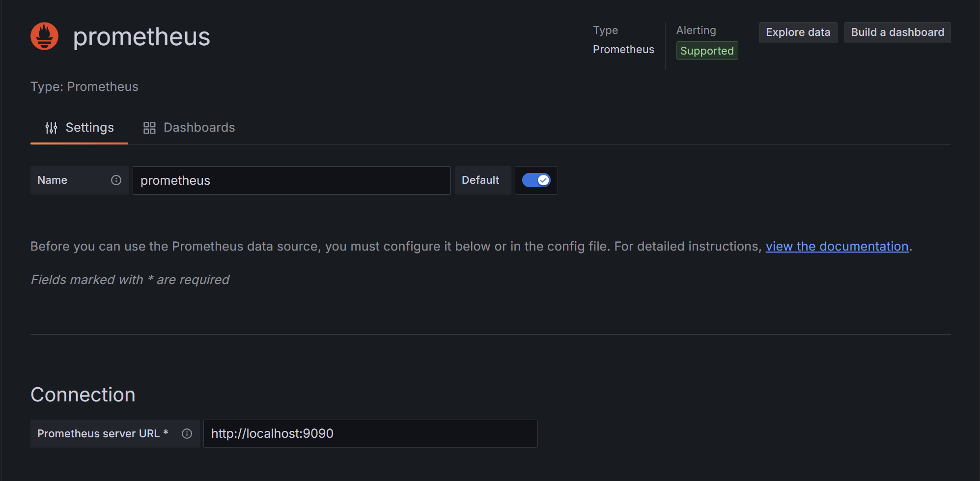Viewport: 980px width, 481px height.
Task: Click the info icon next to Name
Action: click(116, 180)
